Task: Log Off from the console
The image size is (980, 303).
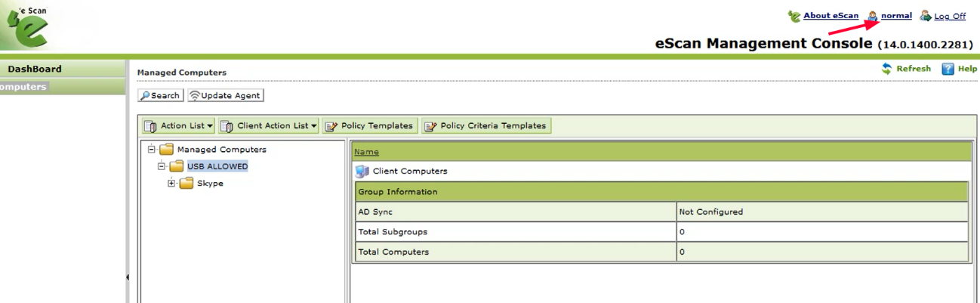Action: pyautogui.click(x=950, y=16)
